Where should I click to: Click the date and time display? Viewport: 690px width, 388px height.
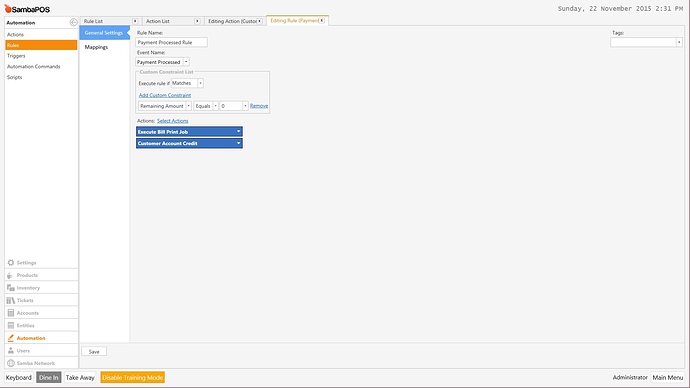(x=620, y=9)
